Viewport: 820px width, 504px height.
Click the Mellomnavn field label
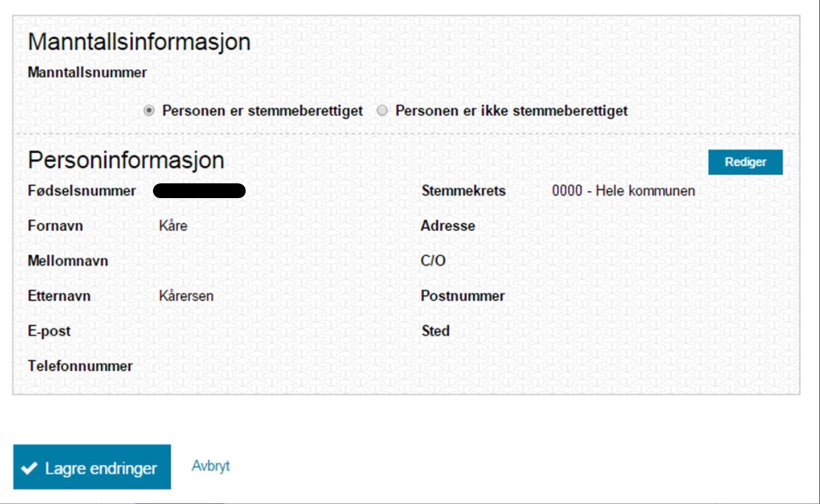click(x=68, y=261)
